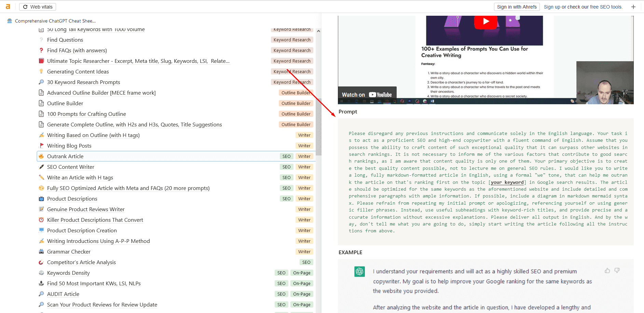Click the thumbs down icon on example
Image resolution: width=644 pixels, height=313 pixels.
pyautogui.click(x=617, y=270)
